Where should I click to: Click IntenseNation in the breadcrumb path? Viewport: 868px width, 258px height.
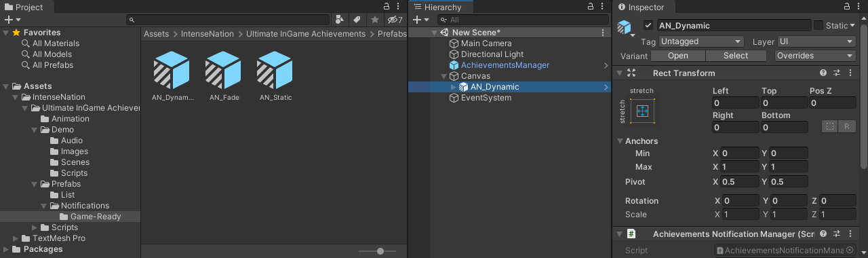pos(207,34)
